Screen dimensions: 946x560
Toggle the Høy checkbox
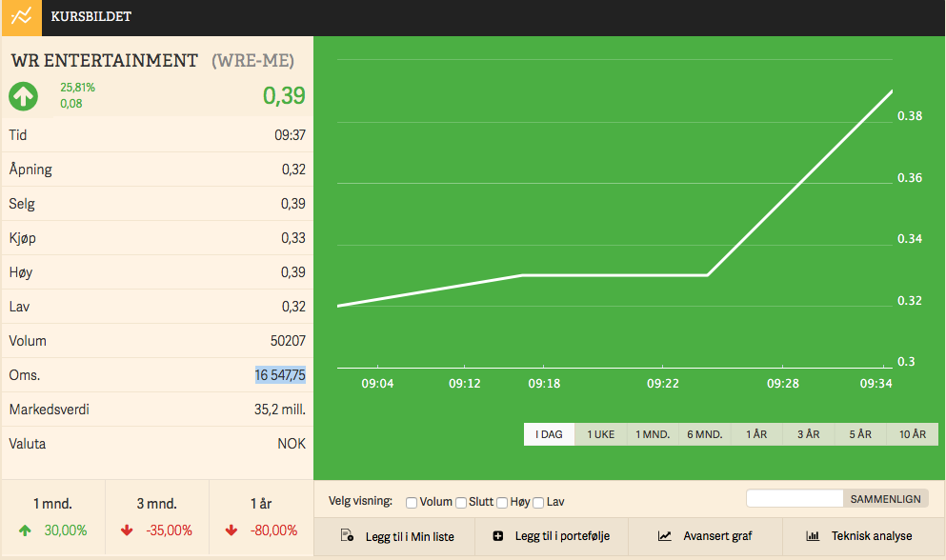(502, 503)
